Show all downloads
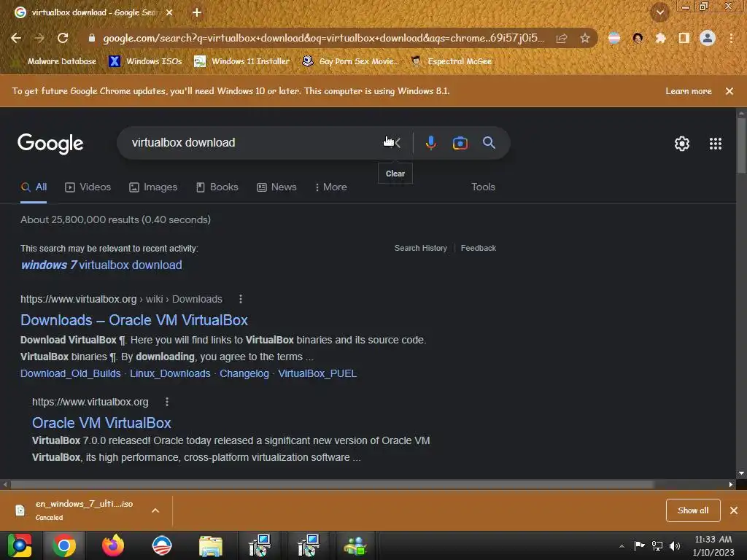Image resolution: width=747 pixels, height=560 pixels. pyautogui.click(x=693, y=510)
